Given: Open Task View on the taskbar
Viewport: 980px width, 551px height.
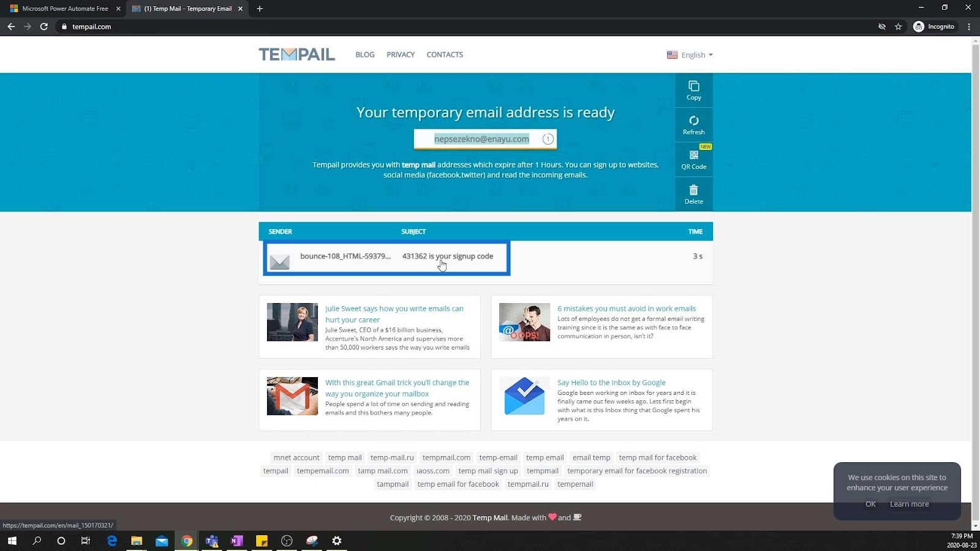Looking at the screenshot, I should click(x=86, y=541).
